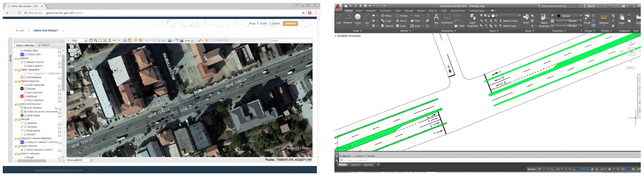Click the zoom out minus button on map
Screen dimensions: 644x177
[72, 92]
